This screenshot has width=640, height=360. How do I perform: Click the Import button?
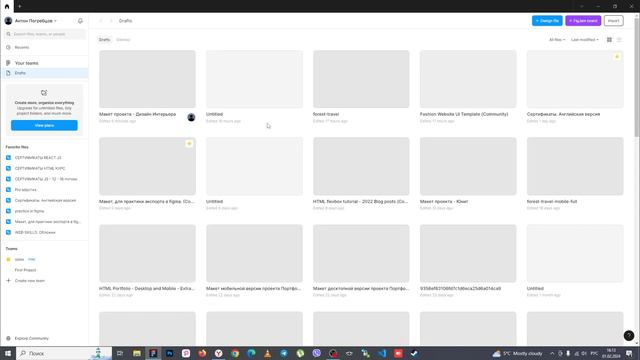pos(613,21)
